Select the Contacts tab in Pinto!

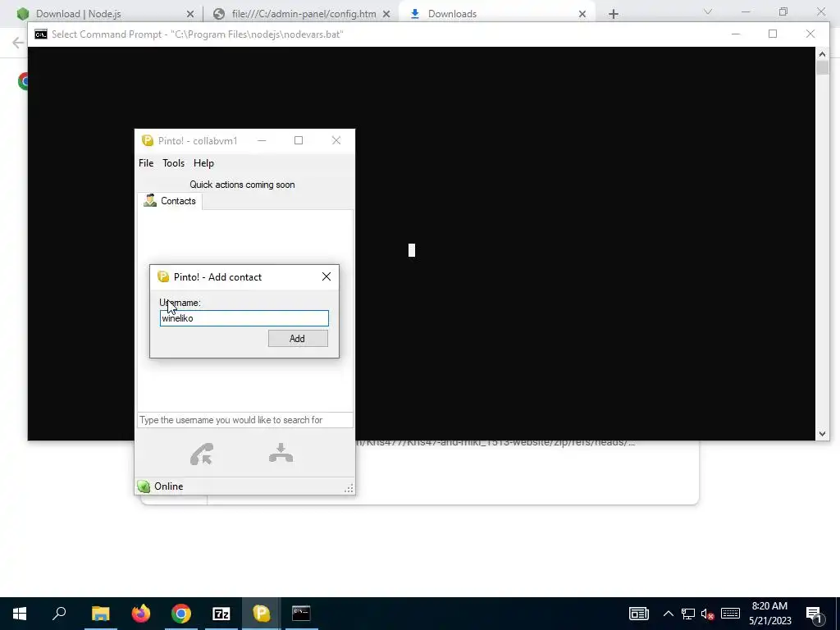[170, 201]
